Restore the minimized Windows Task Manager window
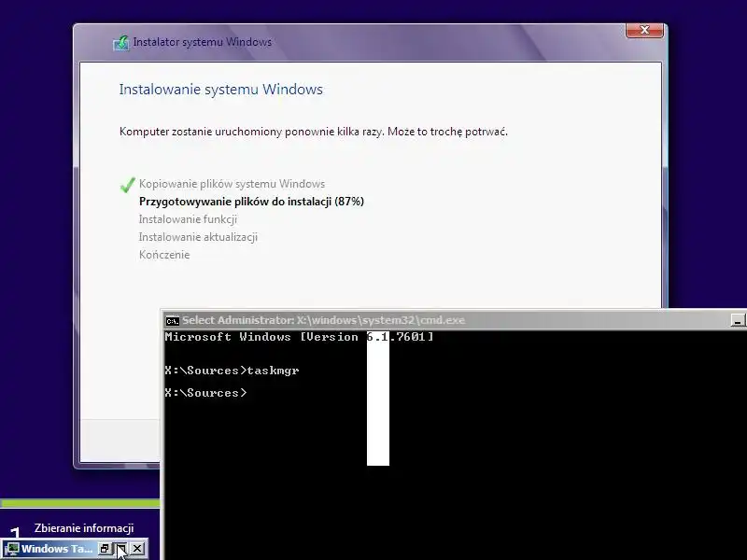Image resolution: width=747 pixels, height=560 pixels. 105,549
